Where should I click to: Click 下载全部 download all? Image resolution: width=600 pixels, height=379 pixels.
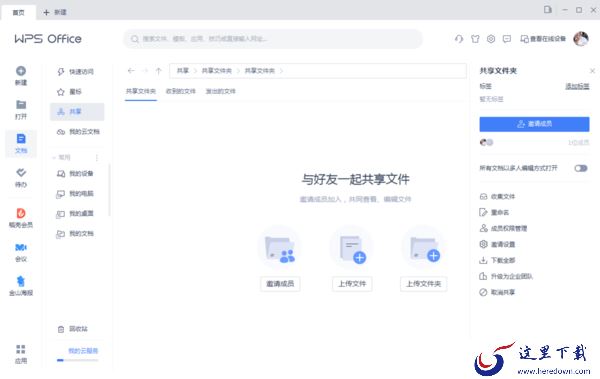(x=497, y=260)
